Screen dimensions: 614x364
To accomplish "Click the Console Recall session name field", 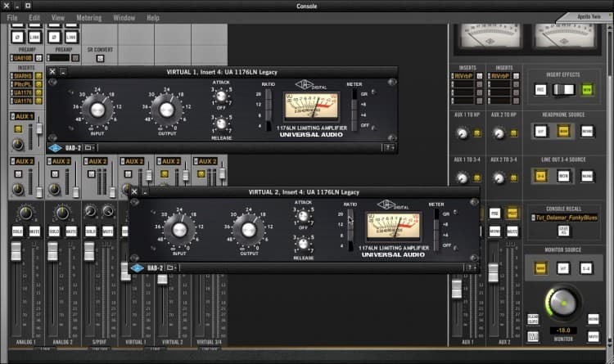I will point(564,218).
